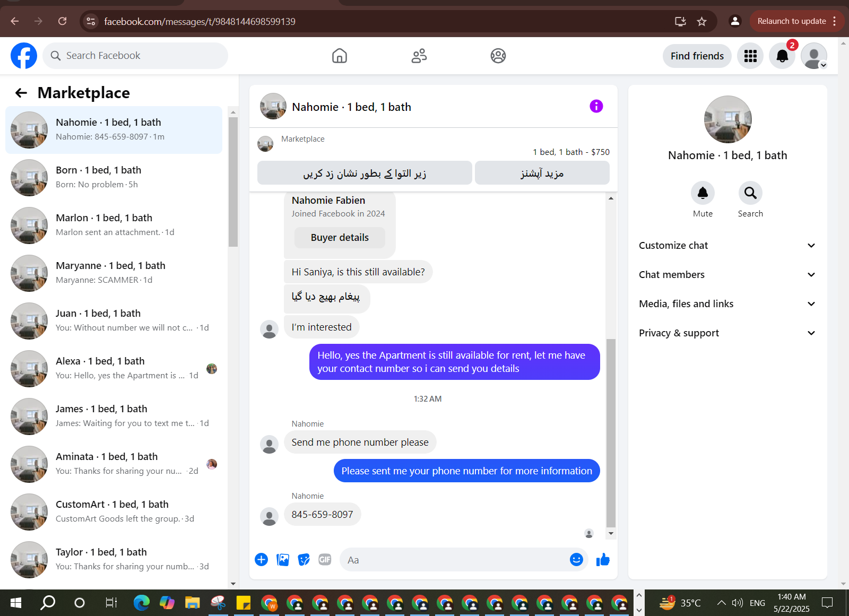Open the Friends icon in top navigation
Screen dimensions: 849x616
pyautogui.click(x=419, y=56)
